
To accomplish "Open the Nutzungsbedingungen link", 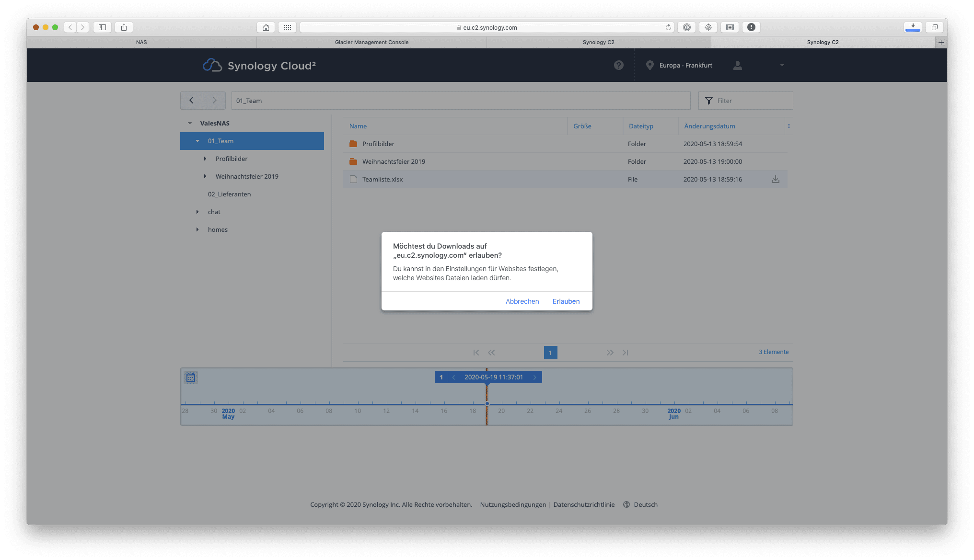I will (x=513, y=504).
